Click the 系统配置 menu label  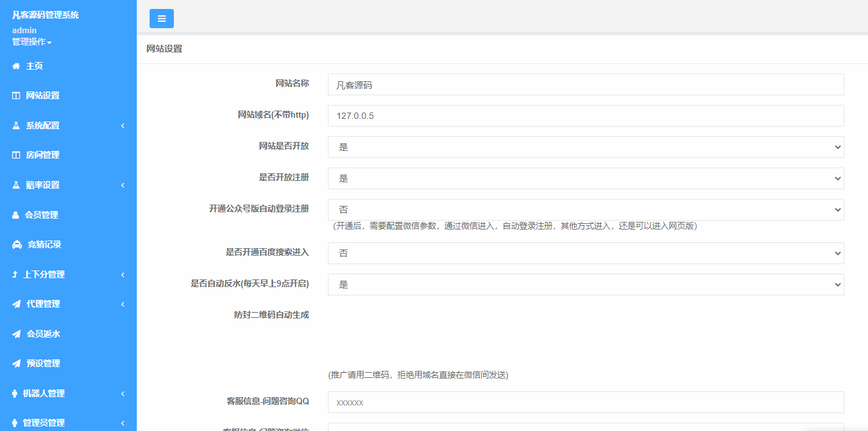click(x=43, y=126)
